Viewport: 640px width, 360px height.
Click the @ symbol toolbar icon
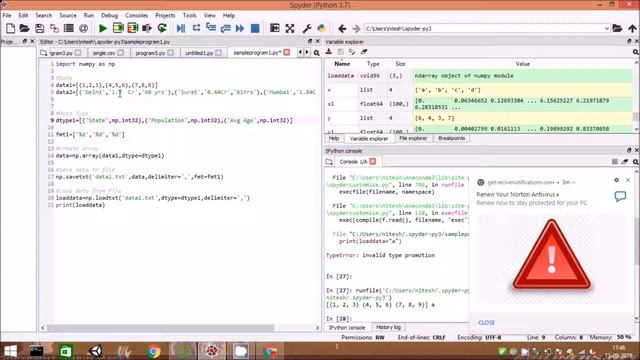click(83, 28)
